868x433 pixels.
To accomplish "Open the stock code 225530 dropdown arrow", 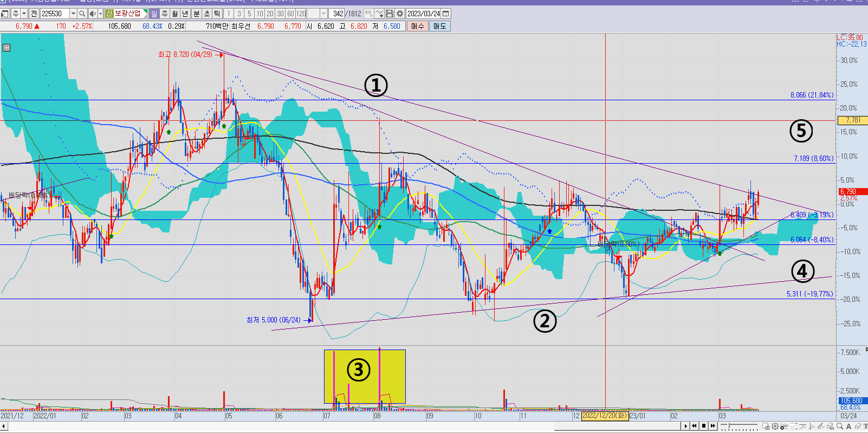I will [x=73, y=14].
